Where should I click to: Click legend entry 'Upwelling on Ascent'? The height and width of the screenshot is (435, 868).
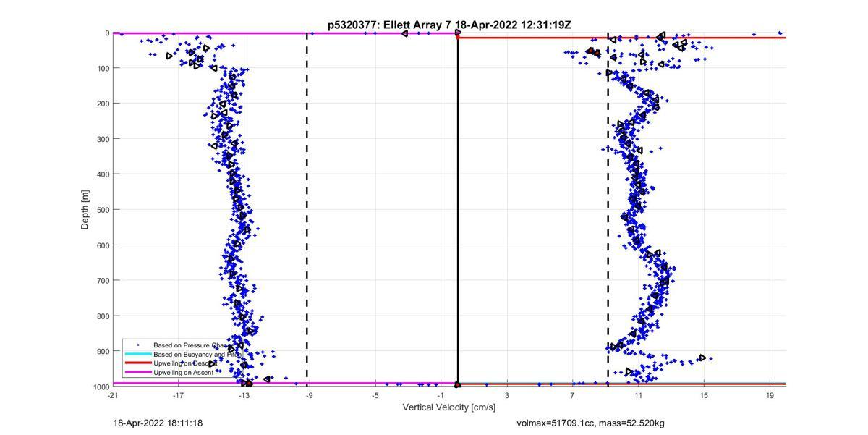tap(183, 372)
